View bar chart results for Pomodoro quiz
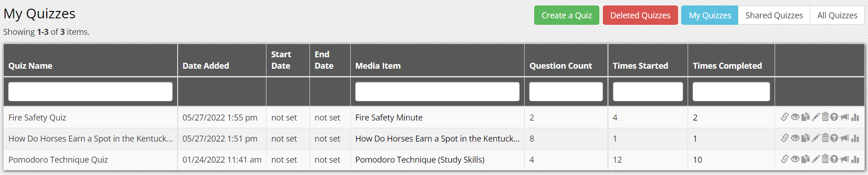Screen dimensions: 868x175 tap(855, 159)
